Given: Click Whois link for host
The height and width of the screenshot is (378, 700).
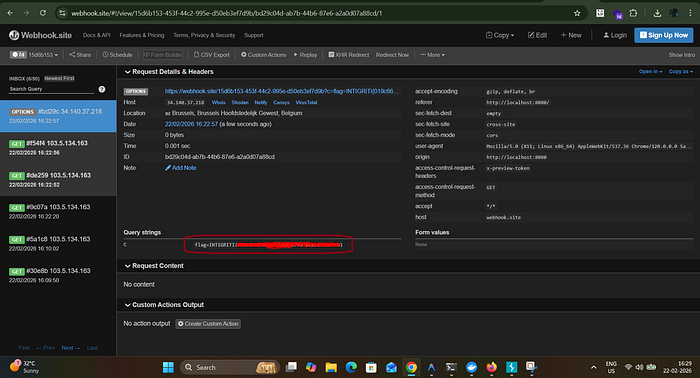Looking at the screenshot, I should coord(218,103).
